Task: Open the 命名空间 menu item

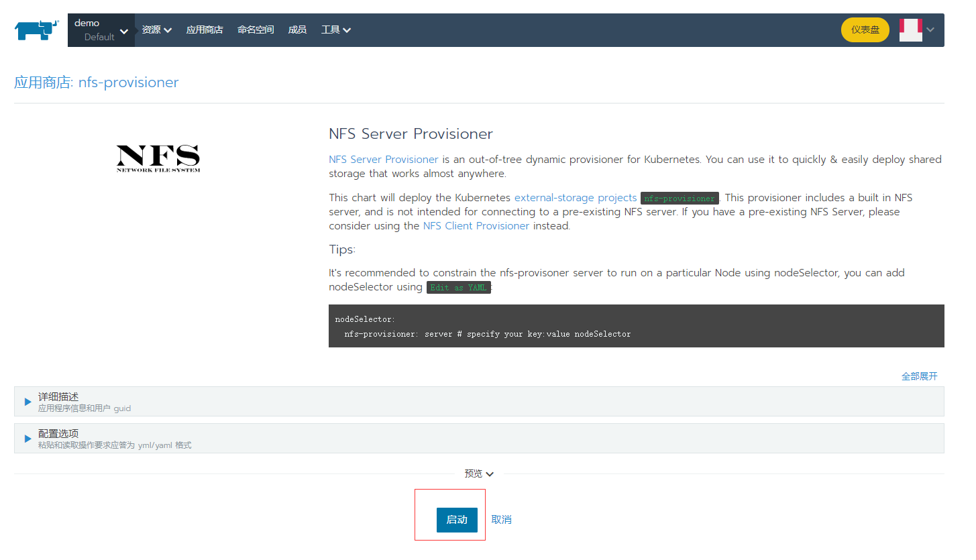Action: tap(256, 30)
